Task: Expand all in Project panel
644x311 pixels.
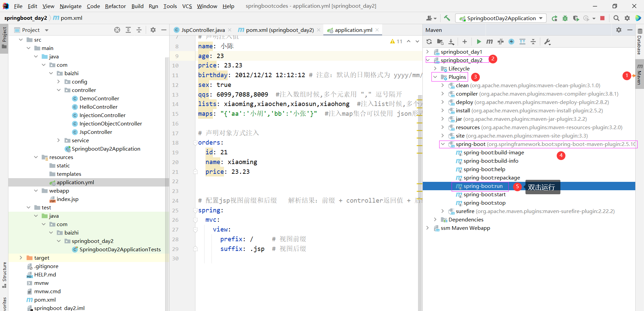Action: [128, 30]
